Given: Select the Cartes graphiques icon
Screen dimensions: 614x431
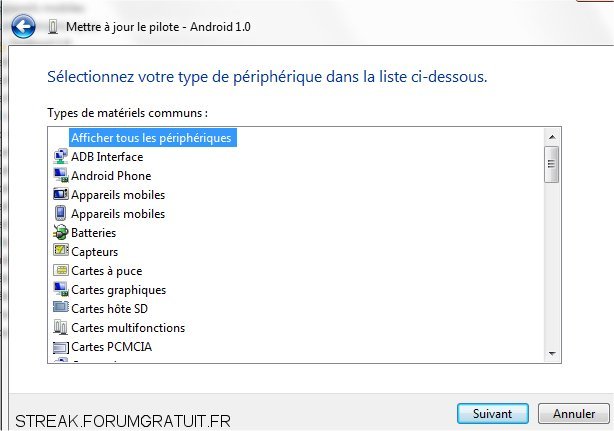Looking at the screenshot, I should pos(60,289).
